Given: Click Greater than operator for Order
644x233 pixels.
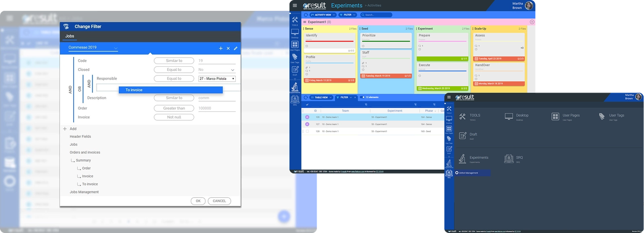Looking at the screenshot, I should (x=174, y=108).
